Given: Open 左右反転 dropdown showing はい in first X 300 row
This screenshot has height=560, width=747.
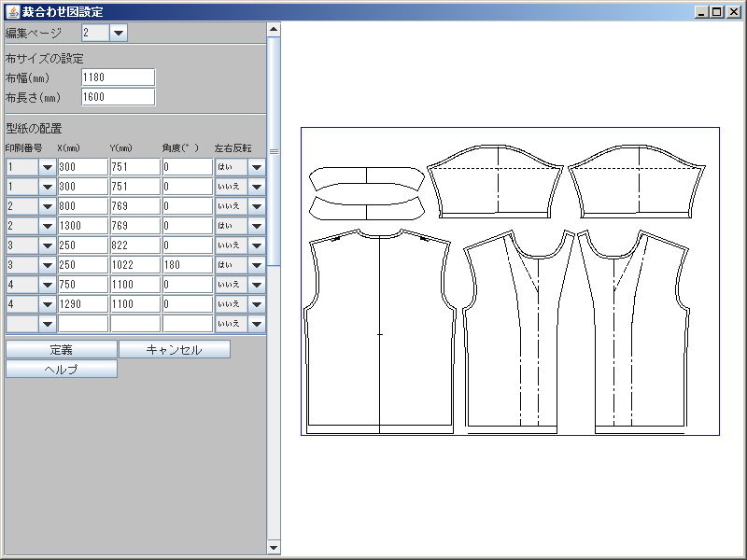Looking at the screenshot, I should 257,167.
